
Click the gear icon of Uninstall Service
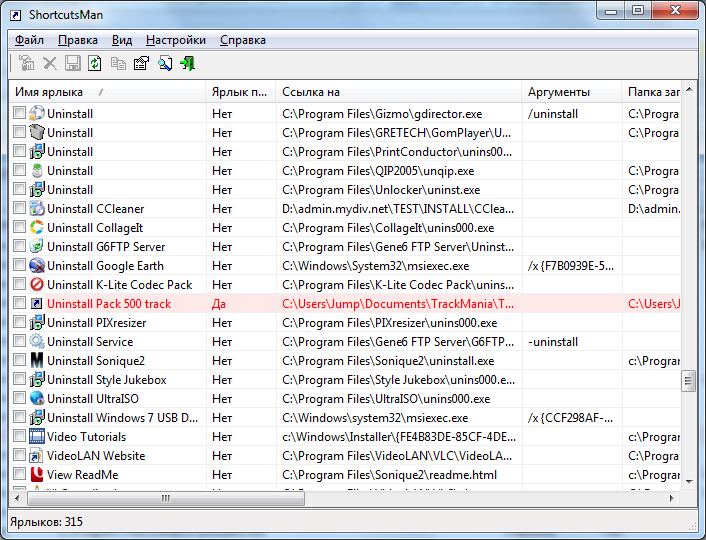(x=37, y=341)
